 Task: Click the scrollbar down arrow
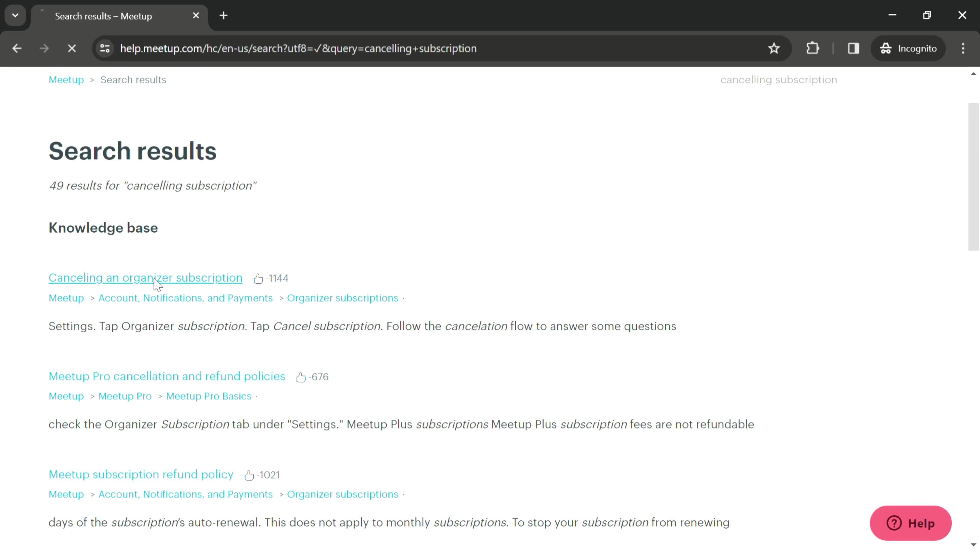pos(974,545)
